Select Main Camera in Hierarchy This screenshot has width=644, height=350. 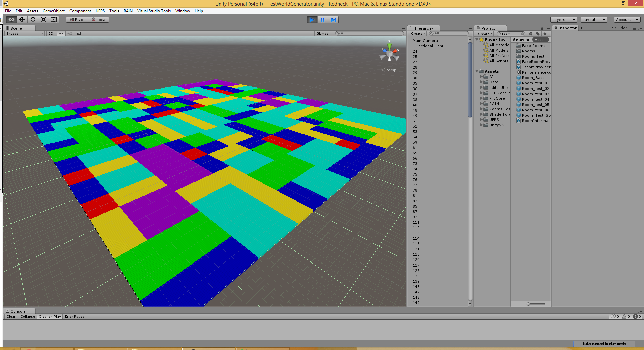425,41
